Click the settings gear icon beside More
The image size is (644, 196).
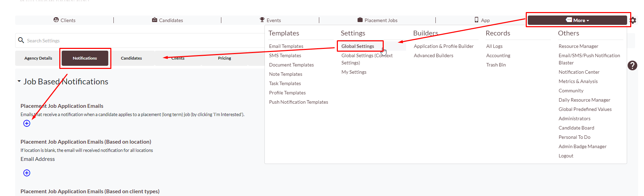point(633,20)
